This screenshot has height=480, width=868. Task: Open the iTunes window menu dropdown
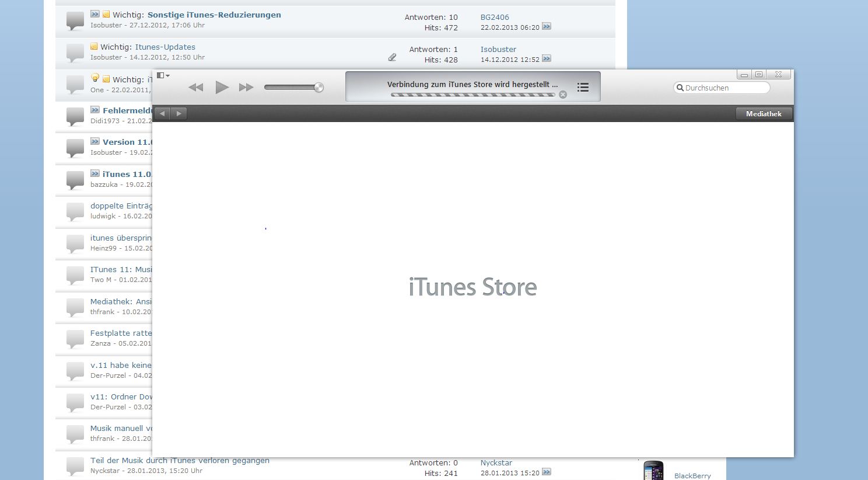click(x=163, y=75)
